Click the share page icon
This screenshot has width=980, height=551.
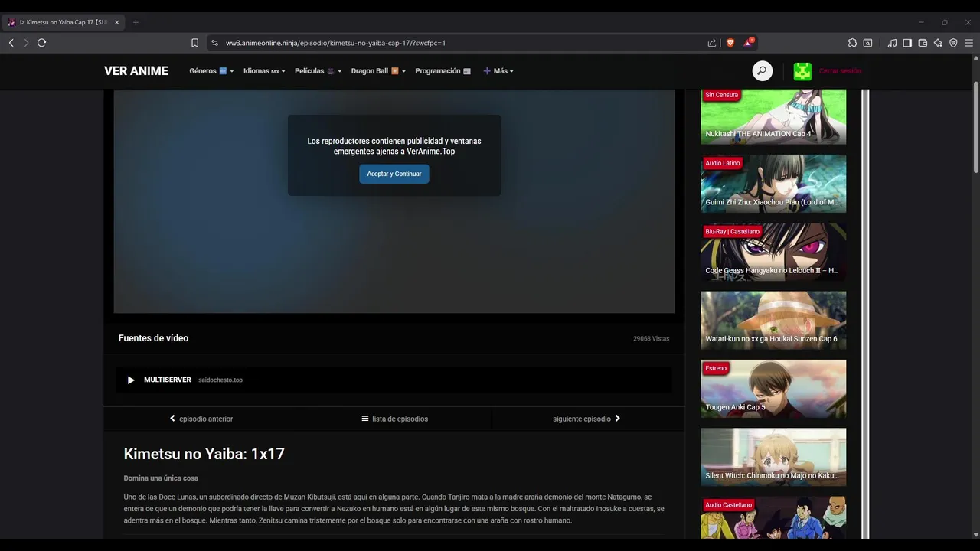[x=712, y=43]
